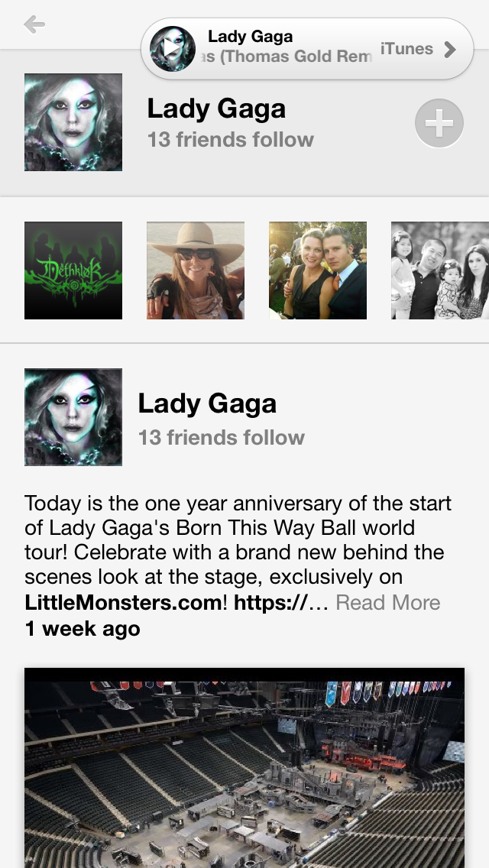Follow the truncated https:// link
Screen dimensions: 489x868
(x=280, y=602)
